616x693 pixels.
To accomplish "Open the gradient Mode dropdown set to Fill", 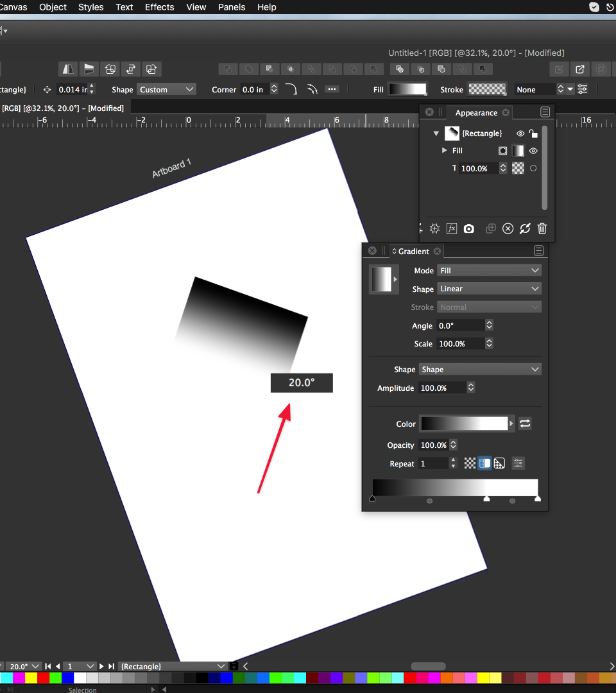I will click(489, 271).
